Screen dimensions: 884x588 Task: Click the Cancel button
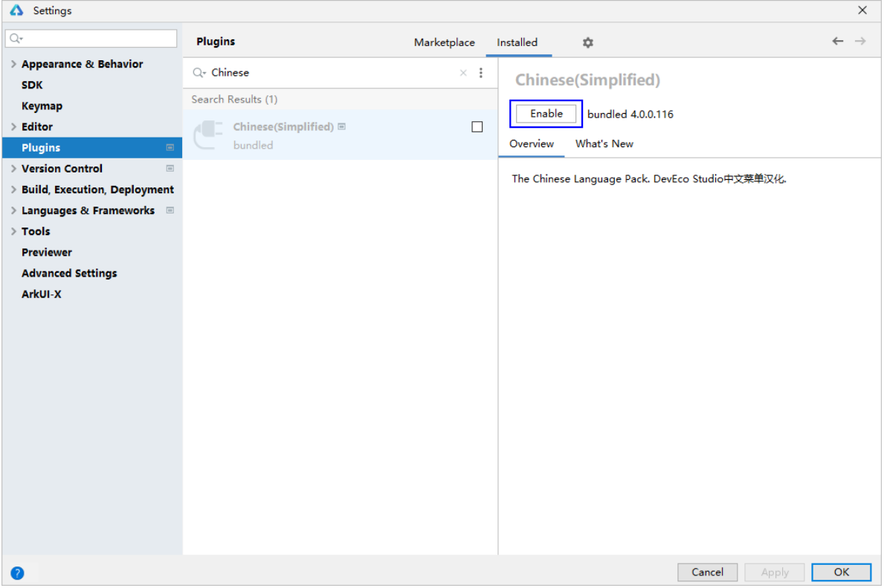point(707,572)
